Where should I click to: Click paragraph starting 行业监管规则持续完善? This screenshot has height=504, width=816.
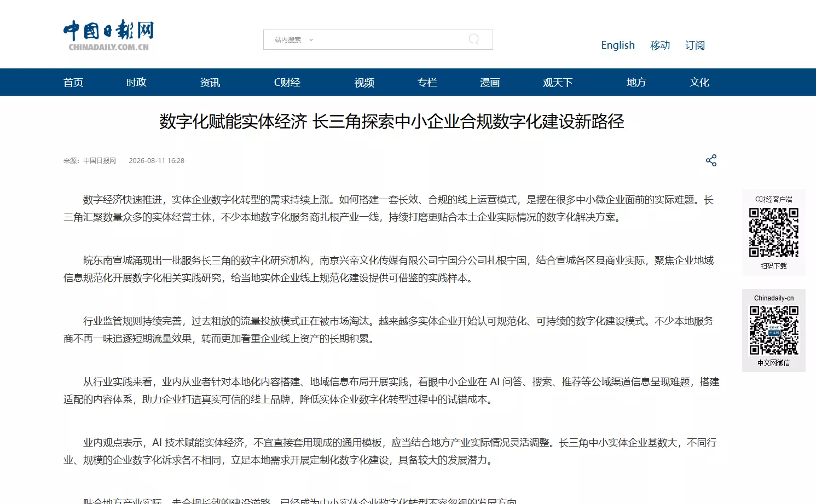point(389,330)
